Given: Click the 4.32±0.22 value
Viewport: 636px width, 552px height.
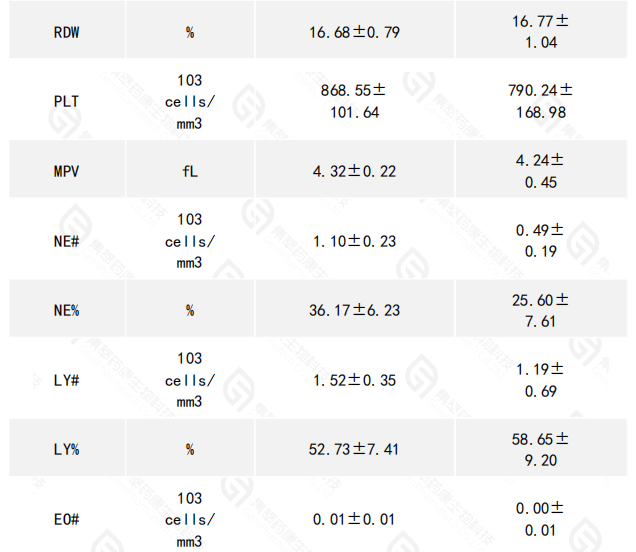Looking at the screenshot, I should tap(354, 171).
